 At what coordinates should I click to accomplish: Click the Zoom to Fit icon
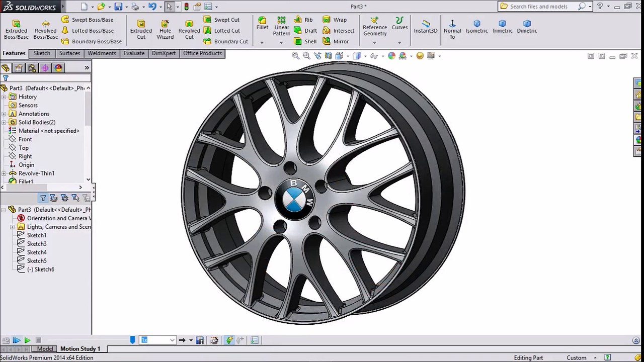(x=296, y=56)
